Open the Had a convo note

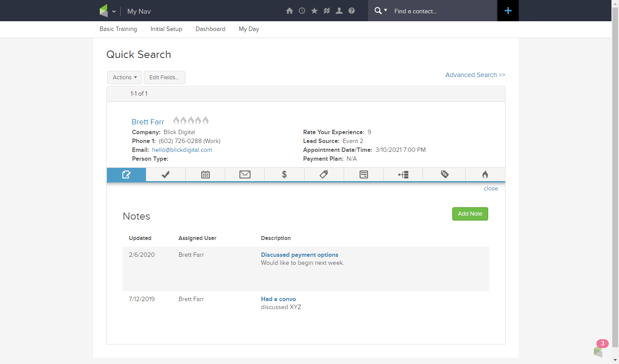[x=278, y=299]
